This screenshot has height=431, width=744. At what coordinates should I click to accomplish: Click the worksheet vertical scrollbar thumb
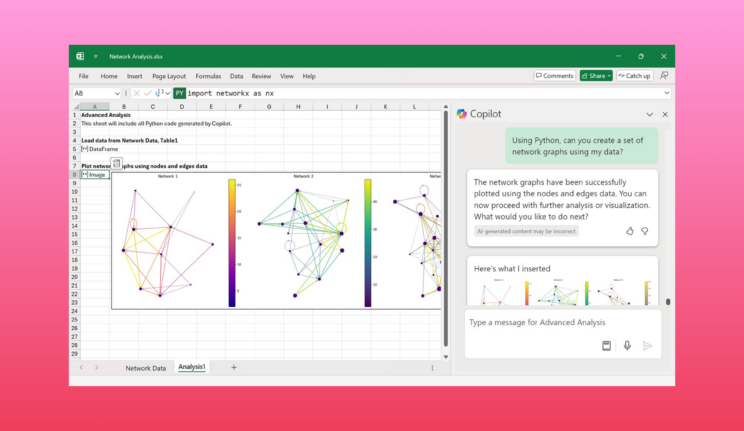[x=446, y=229]
